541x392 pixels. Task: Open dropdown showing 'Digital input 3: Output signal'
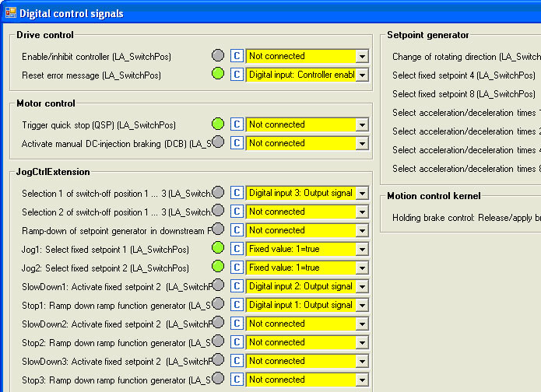pos(362,193)
